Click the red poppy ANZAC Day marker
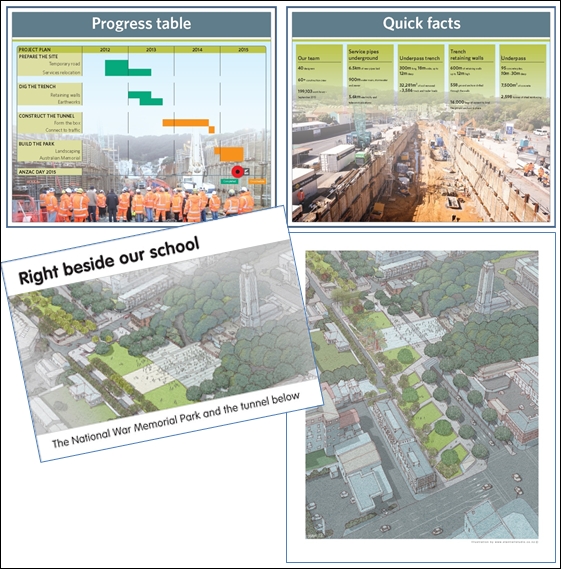This screenshot has width=561, height=569. (x=238, y=172)
